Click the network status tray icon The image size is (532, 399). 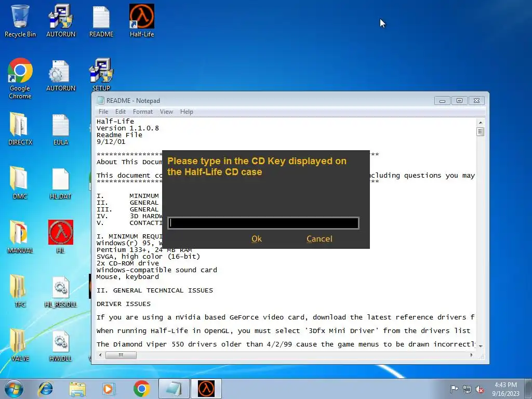point(467,389)
